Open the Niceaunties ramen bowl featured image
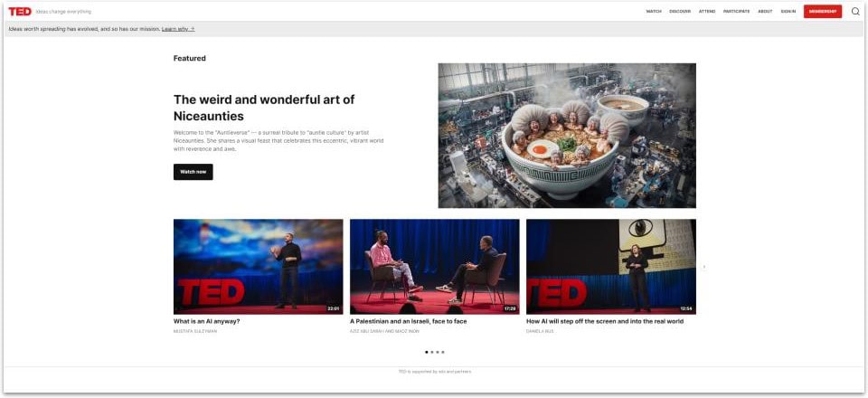 click(567, 136)
